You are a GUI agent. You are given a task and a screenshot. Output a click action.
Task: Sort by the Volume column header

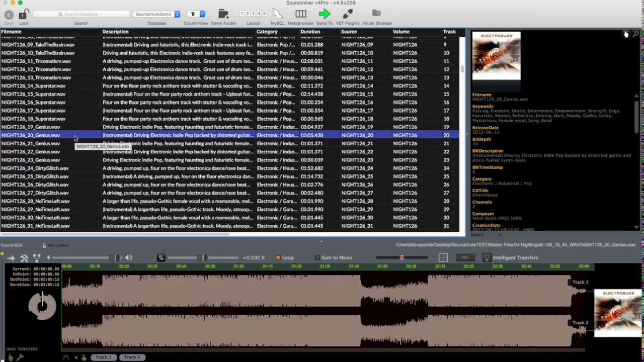point(401,32)
